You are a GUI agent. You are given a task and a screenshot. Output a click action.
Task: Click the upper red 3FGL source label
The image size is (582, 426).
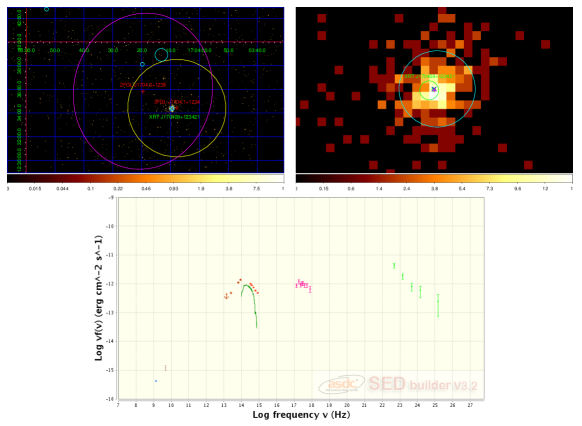pos(143,85)
